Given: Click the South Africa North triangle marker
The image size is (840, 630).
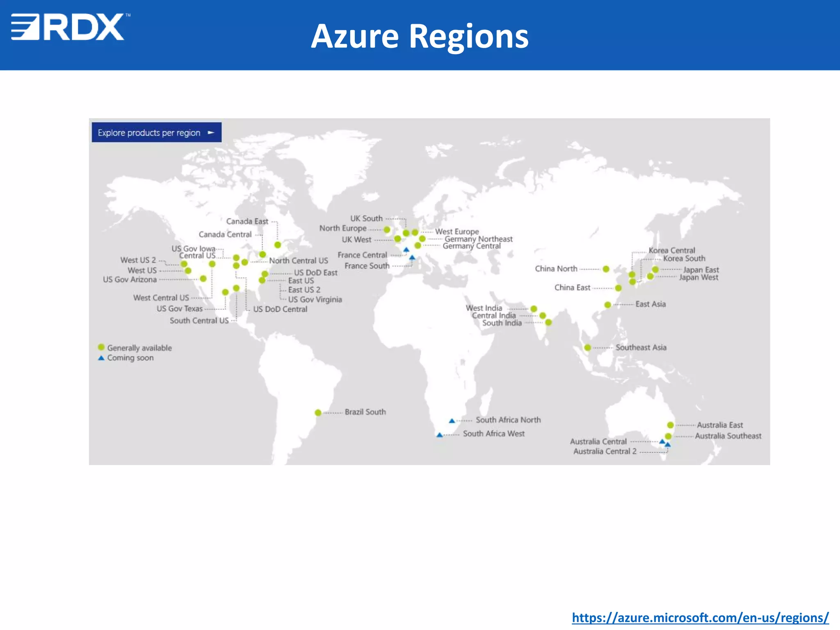Looking at the screenshot, I should coord(452,421).
